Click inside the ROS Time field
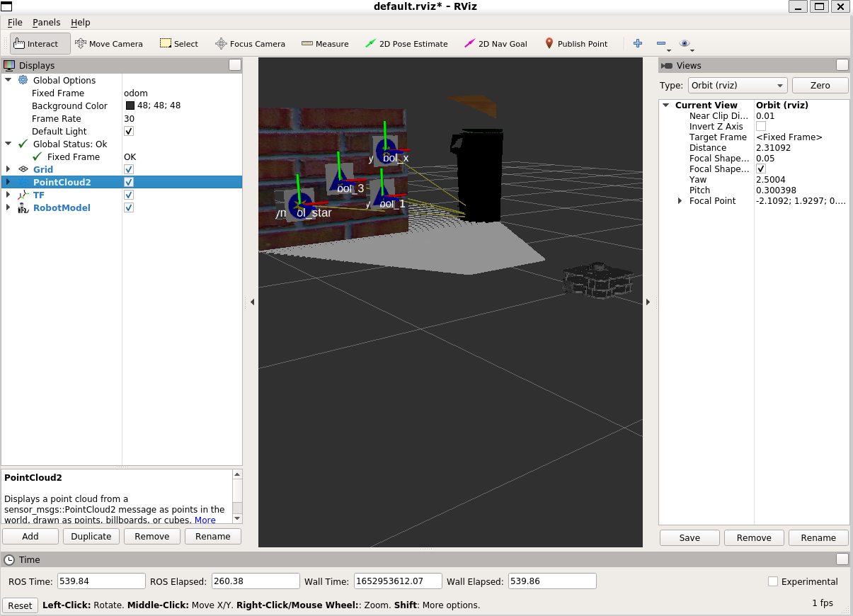Viewport: 853px width, 616px height. [101, 581]
